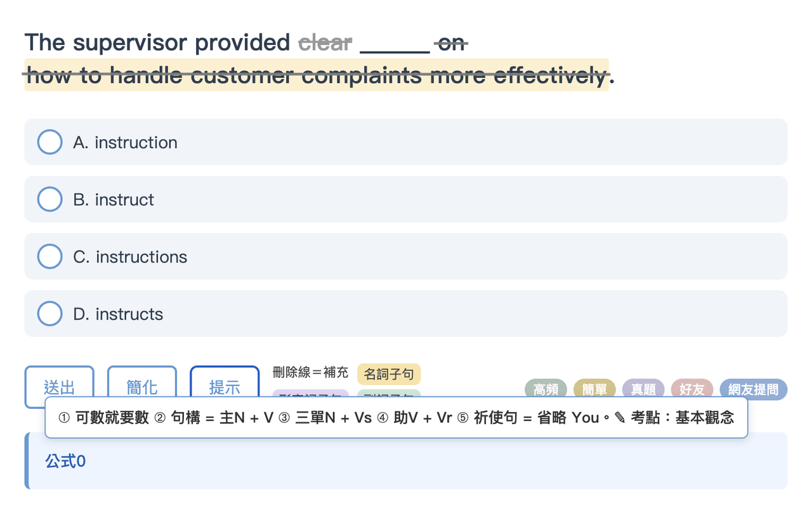Viewport: 812px width, 518px height.
Task: Pick the D. instructs radio button
Action: tap(50, 313)
